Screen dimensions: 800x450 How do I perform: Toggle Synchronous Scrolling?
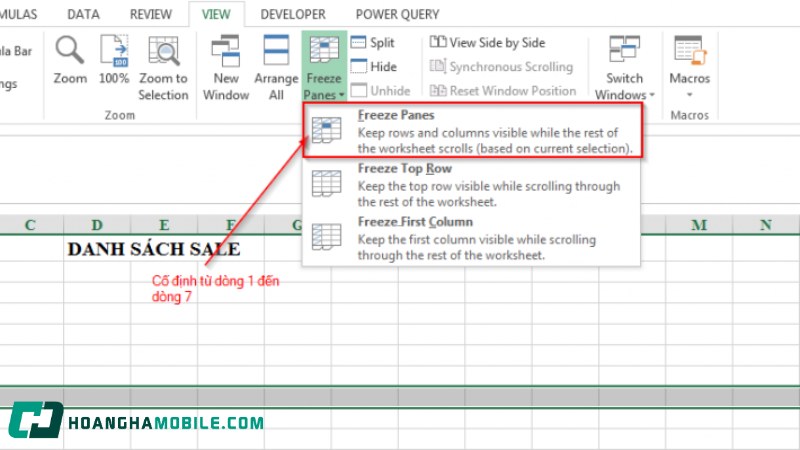tap(501, 66)
